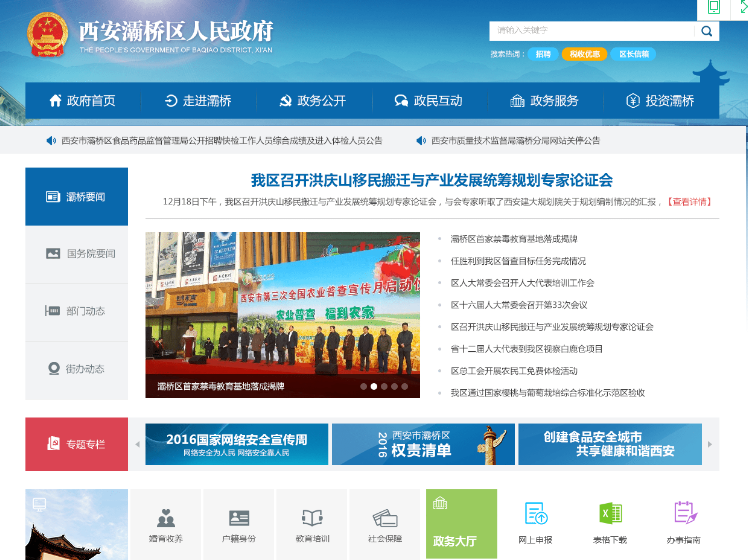
Task: Open the 社会保障 card icon
Action: [x=386, y=518]
